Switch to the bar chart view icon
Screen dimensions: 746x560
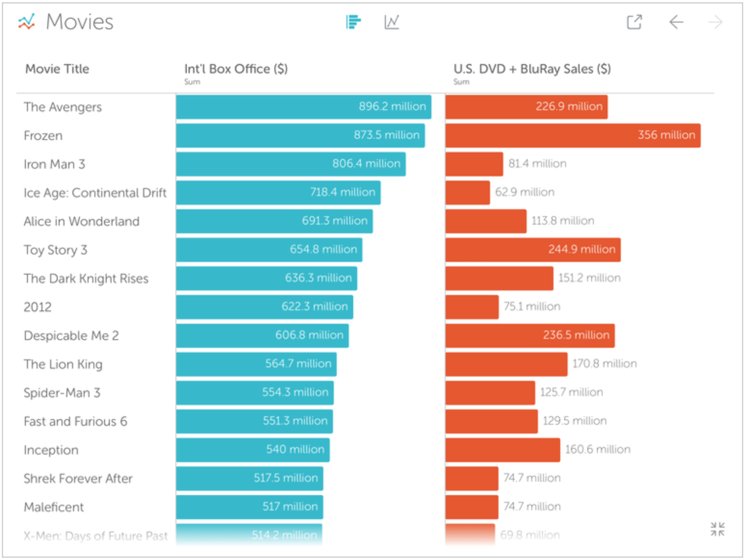pos(353,22)
